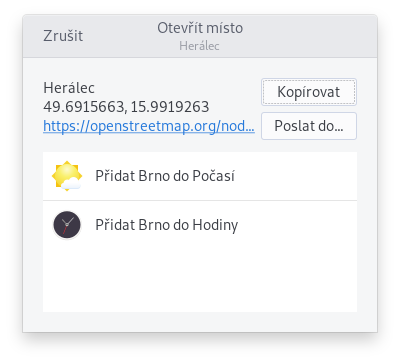This screenshot has width=400, height=363.
Task: Click the word Hodiny in the second list row
Action: 215,225
